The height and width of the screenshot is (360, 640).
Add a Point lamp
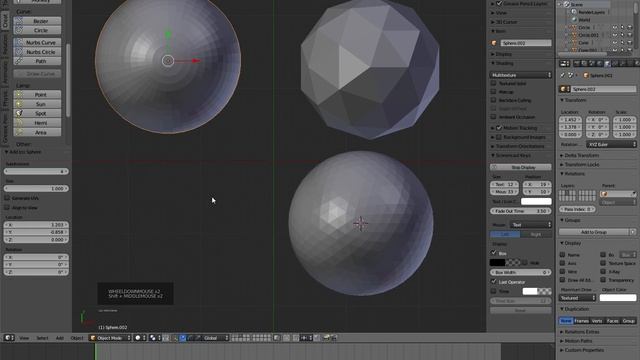[x=37, y=95]
